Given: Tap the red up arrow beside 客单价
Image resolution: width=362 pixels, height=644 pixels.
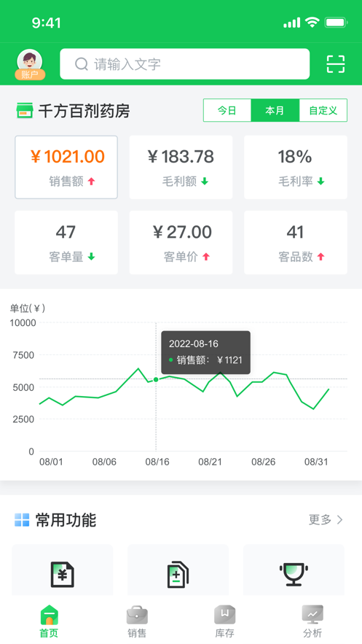Looking at the screenshot, I should click(x=206, y=257).
